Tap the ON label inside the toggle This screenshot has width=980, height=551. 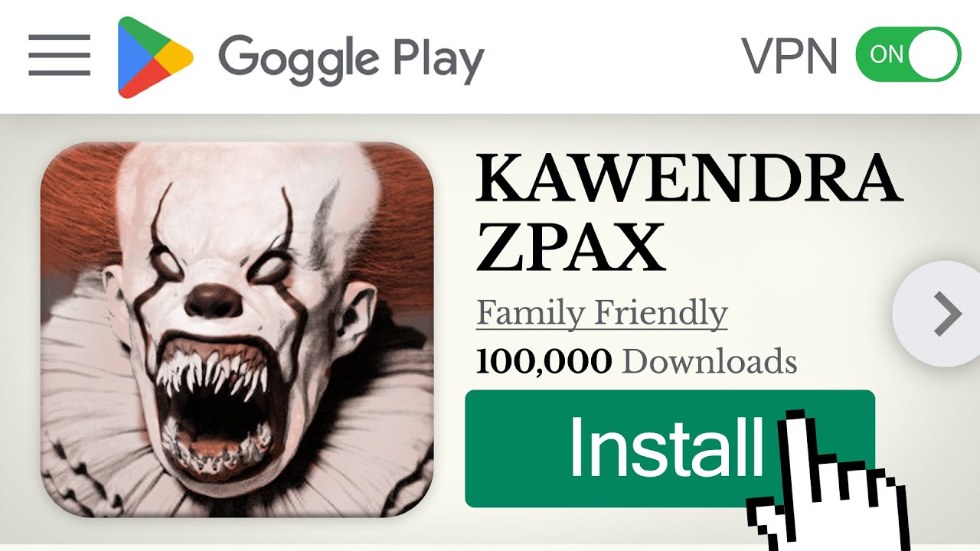[887, 55]
